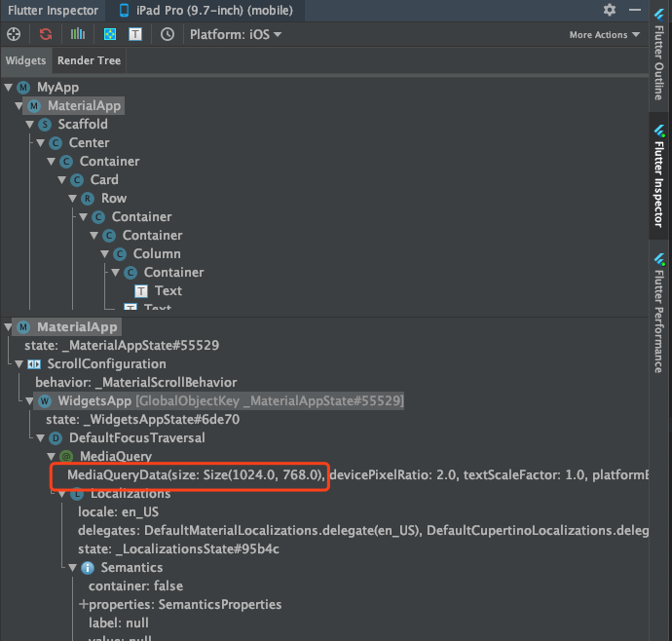Click the Semantics info icon

pos(88,568)
